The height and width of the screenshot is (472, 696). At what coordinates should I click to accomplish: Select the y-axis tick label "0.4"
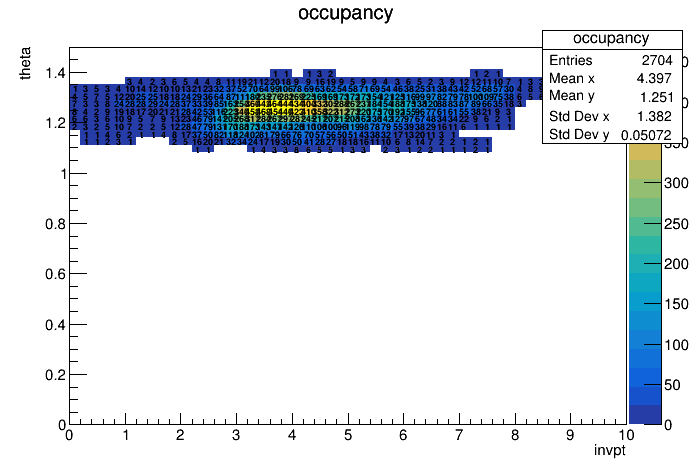(x=55, y=325)
